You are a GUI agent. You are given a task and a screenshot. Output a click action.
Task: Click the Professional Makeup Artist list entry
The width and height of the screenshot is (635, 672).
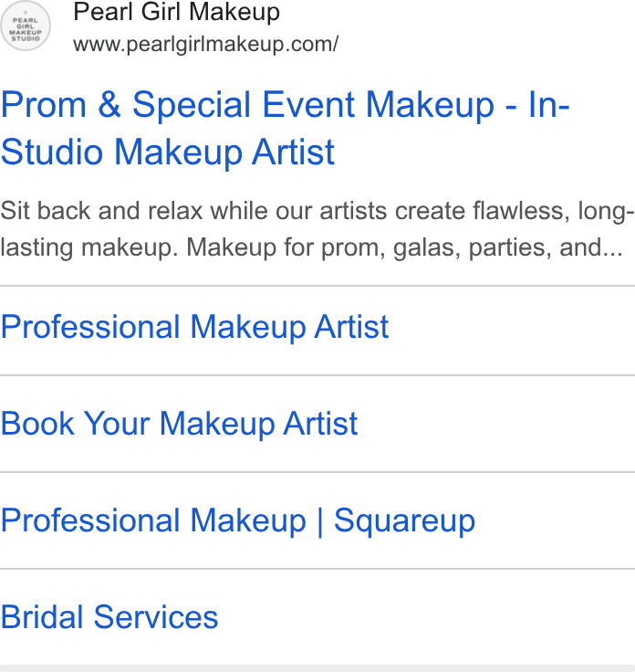[x=317, y=331]
